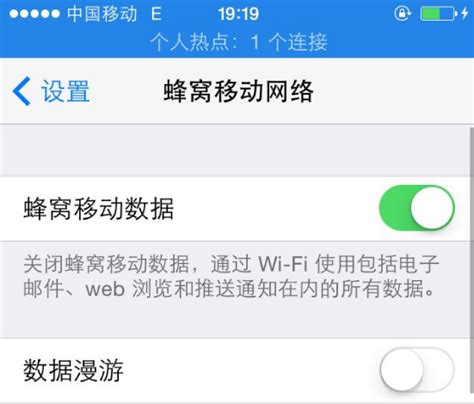Tap the green battery level icon

[438, 14]
